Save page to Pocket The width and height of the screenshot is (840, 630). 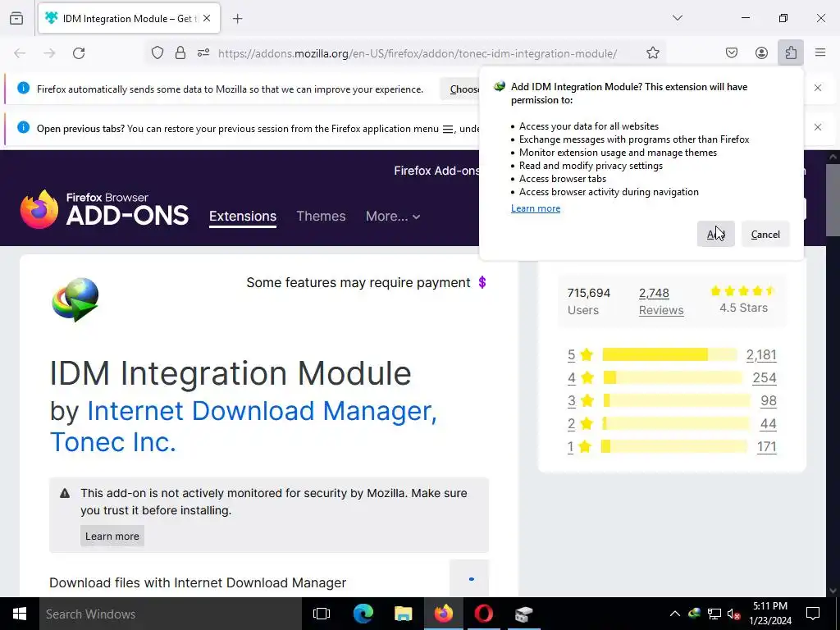(x=731, y=53)
